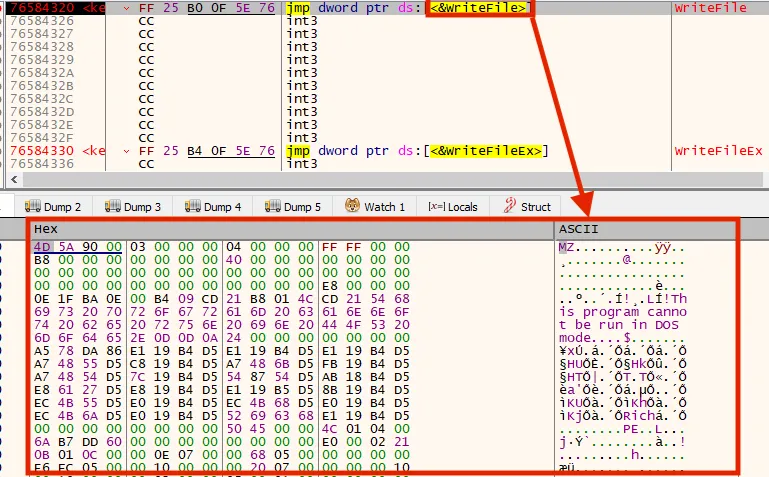Click the WriteFile comment in the comment column
This screenshot has height=477, width=769.
pos(711,8)
